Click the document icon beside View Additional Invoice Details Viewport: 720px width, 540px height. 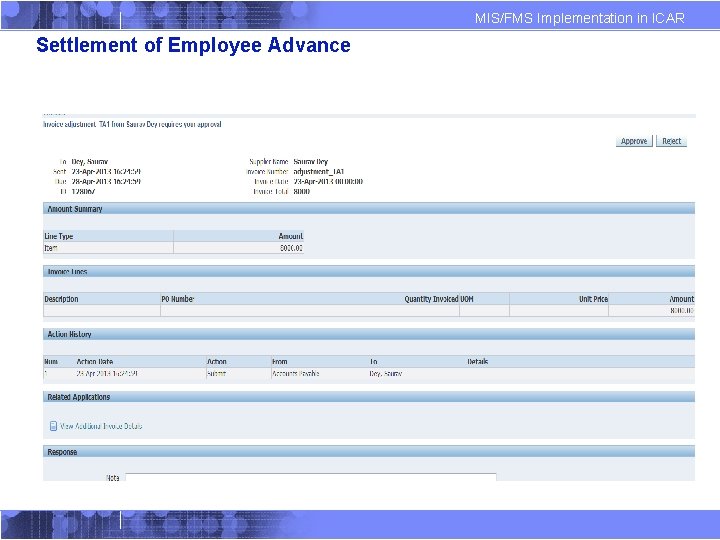(53, 426)
